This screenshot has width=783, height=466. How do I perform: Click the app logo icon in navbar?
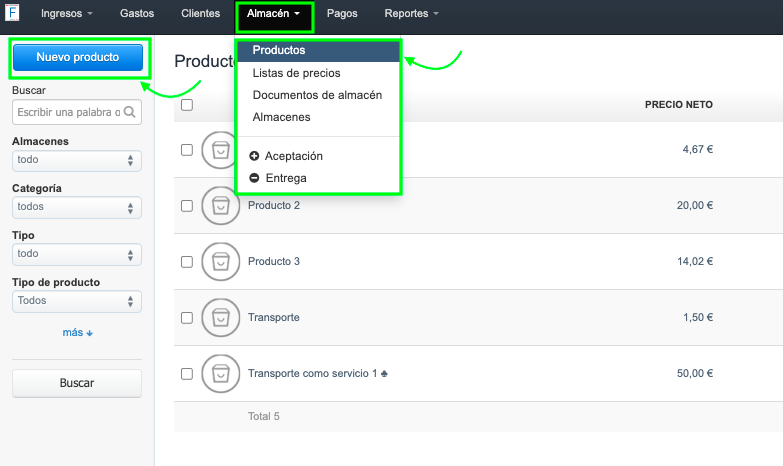click(x=13, y=14)
